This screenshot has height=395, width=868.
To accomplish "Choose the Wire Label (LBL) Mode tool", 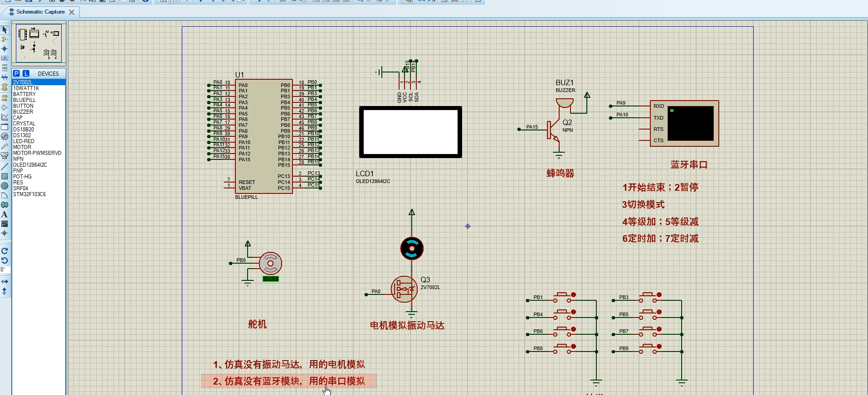I will pos(5,58).
